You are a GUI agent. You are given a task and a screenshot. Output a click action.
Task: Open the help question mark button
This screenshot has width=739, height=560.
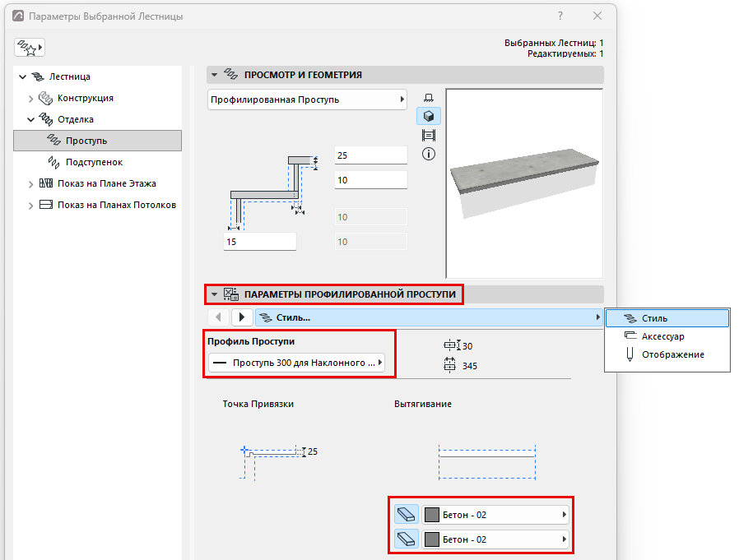[x=560, y=16]
